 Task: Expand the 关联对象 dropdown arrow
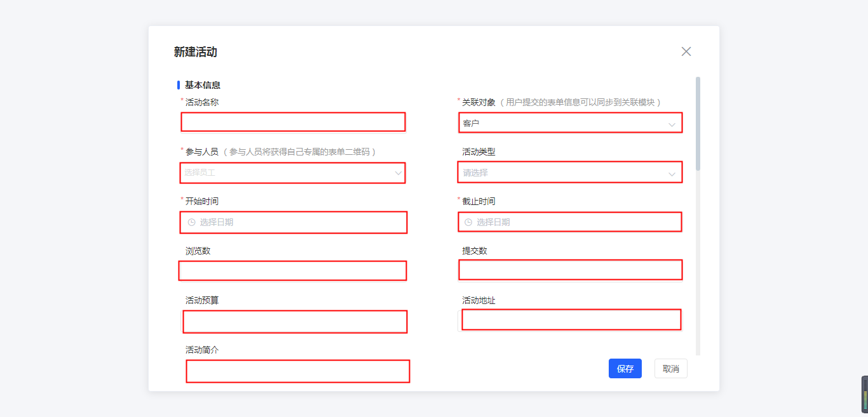pos(672,124)
